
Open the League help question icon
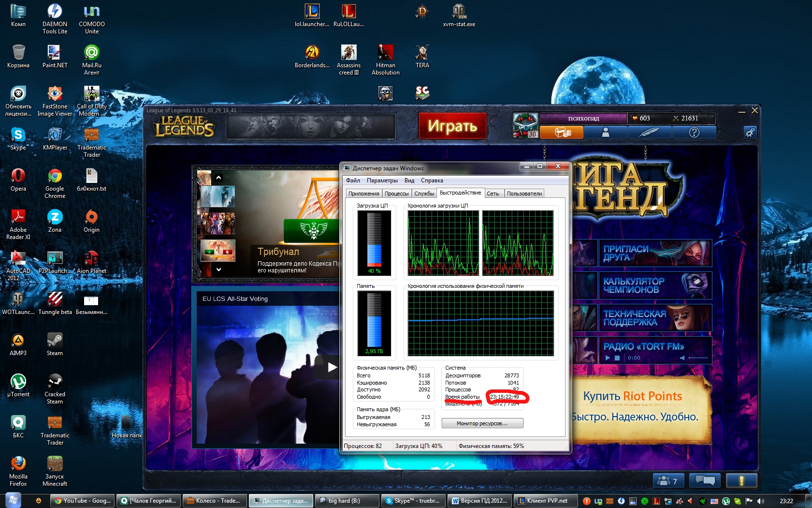694,132
